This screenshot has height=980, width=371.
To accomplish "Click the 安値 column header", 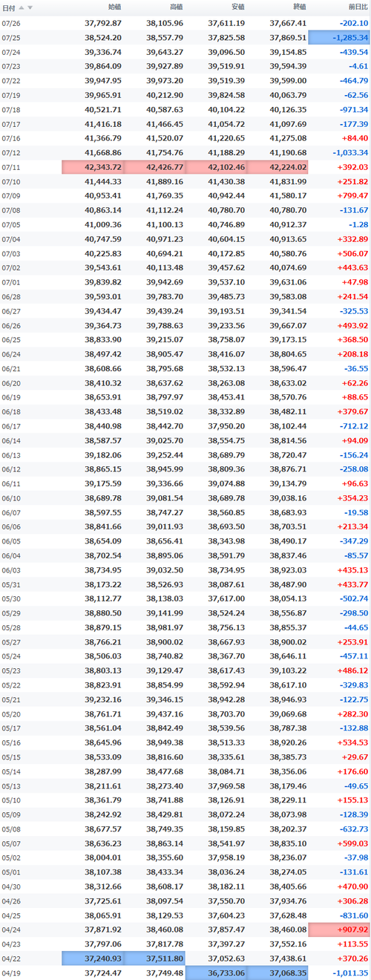I will coord(237,7).
